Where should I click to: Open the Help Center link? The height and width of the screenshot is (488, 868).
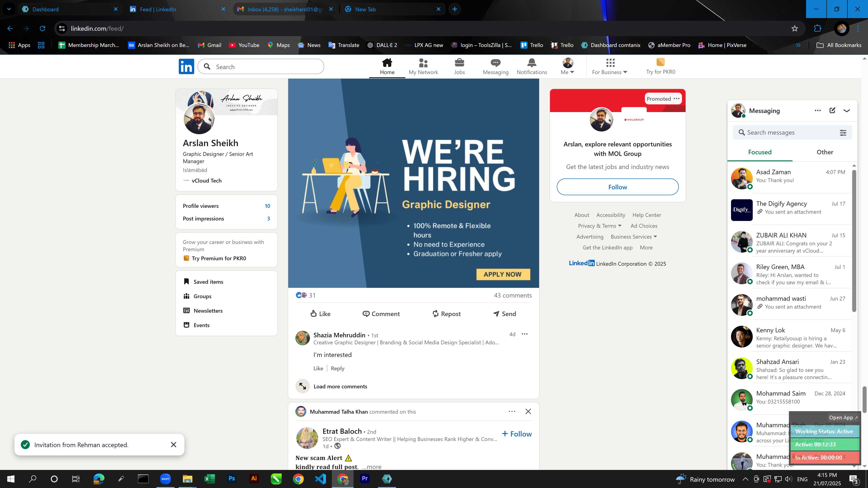pos(646,215)
